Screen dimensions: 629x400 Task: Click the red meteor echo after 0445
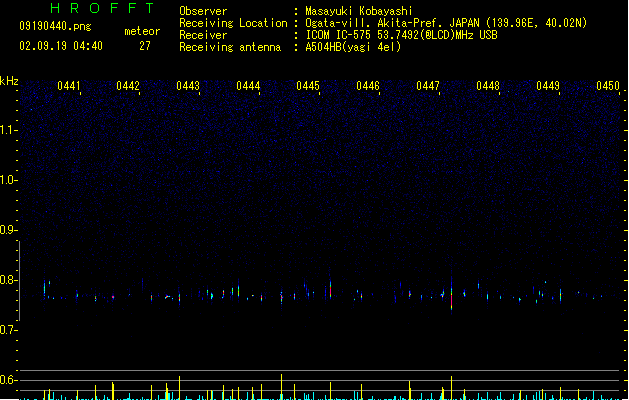(x=330, y=290)
